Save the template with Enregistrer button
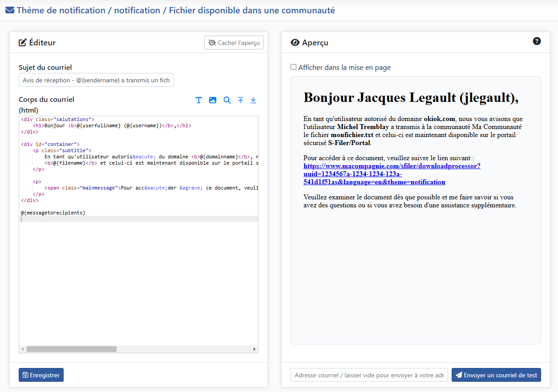The width and height of the screenshot is (558, 392). click(x=41, y=375)
